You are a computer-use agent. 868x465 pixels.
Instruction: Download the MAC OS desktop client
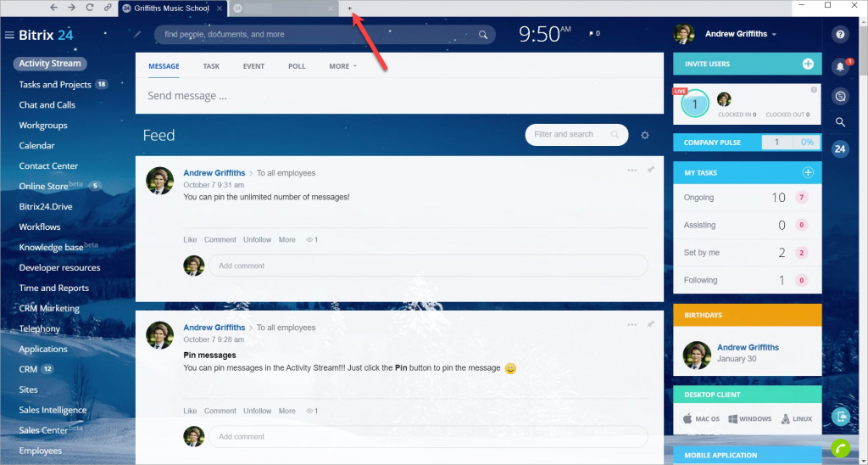point(701,418)
